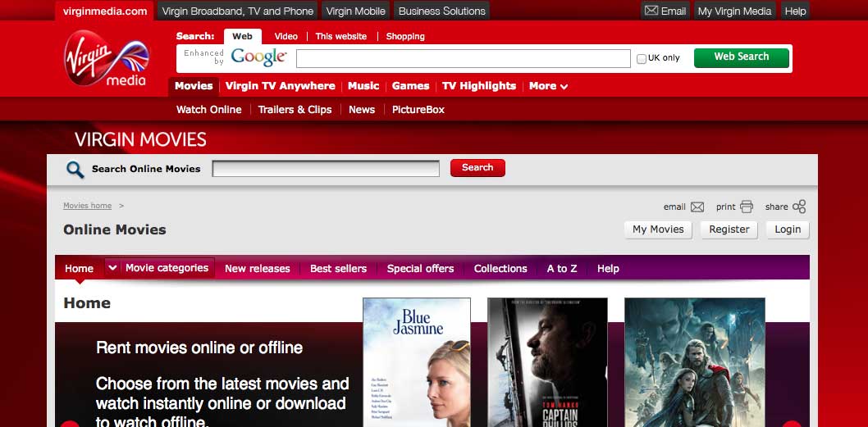This screenshot has height=427, width=868.
Task: Switch to Virgin Mobile tab
Action: coord(356,11)
